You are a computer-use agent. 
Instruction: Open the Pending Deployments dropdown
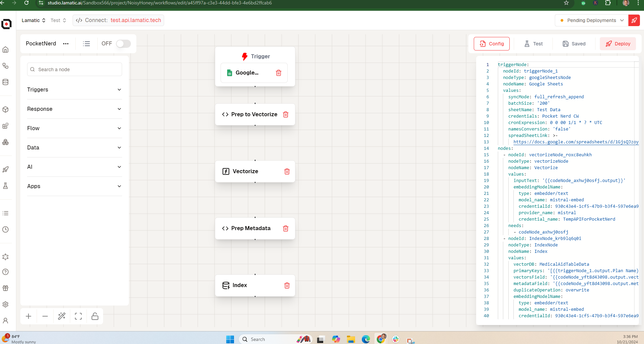591,20
